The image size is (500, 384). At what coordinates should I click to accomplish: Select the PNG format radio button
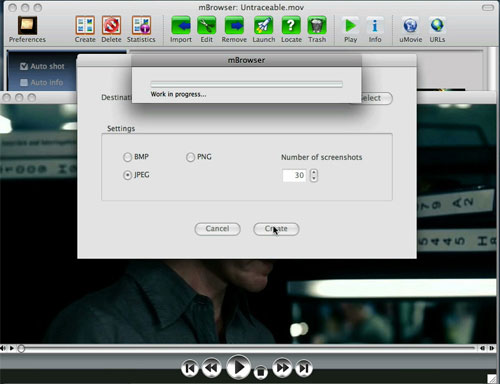coord(190,157)
